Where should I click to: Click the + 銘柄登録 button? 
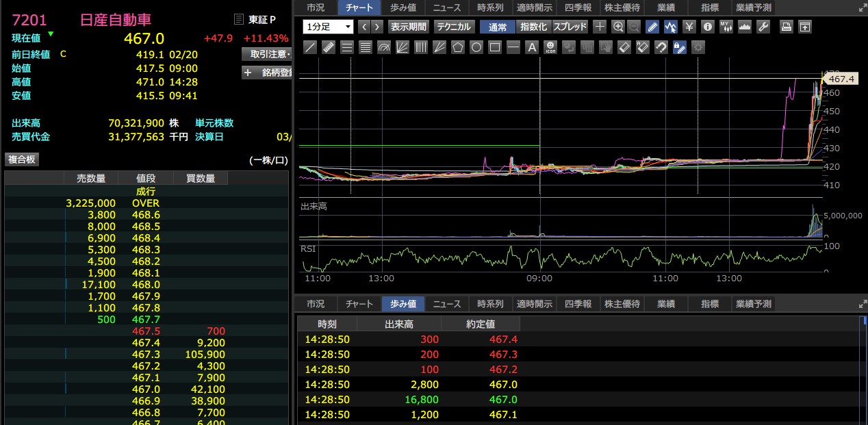click(268, 73)
